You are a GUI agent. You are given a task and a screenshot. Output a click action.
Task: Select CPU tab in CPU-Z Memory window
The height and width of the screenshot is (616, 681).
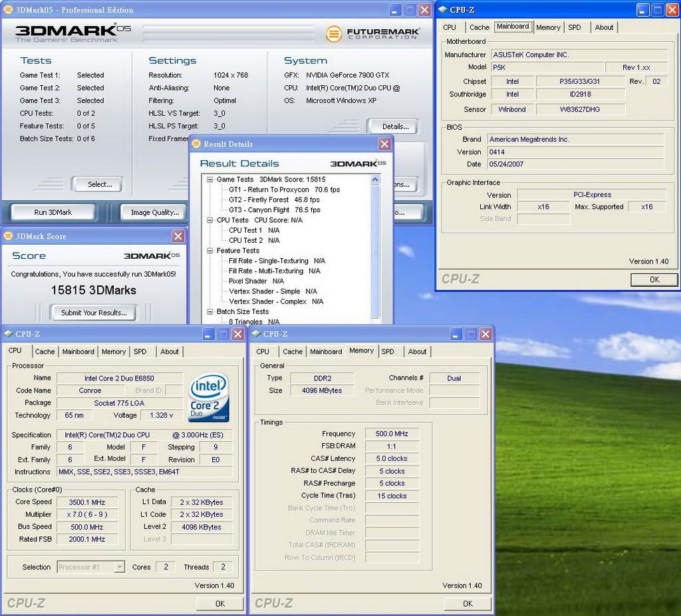point(262,351)
